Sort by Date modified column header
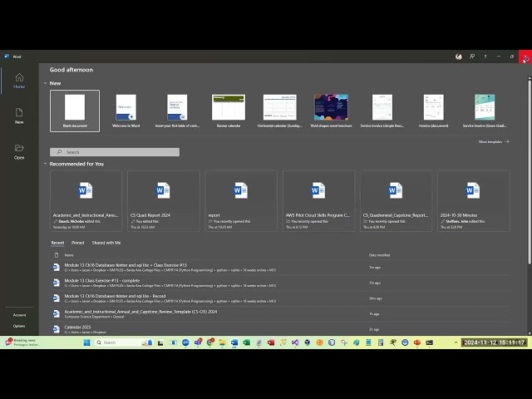Viewport: 532px width, 399px height. pyautogui.click(x=379, y=255)
